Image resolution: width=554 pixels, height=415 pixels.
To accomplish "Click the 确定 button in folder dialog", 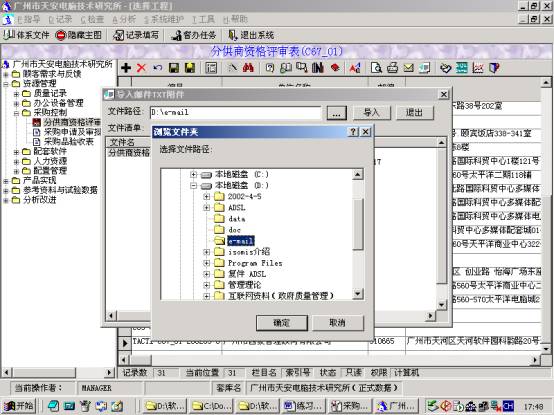I will (x=282, y=323).
